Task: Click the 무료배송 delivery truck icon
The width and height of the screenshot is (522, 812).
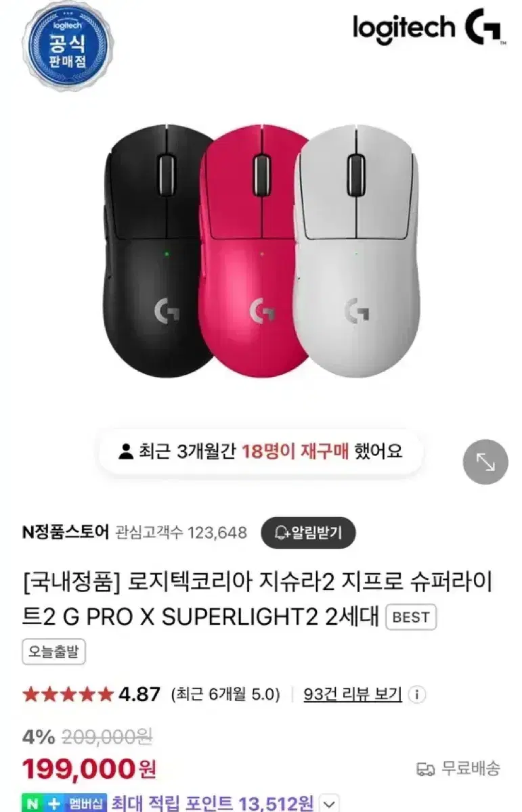Action: 425,769
